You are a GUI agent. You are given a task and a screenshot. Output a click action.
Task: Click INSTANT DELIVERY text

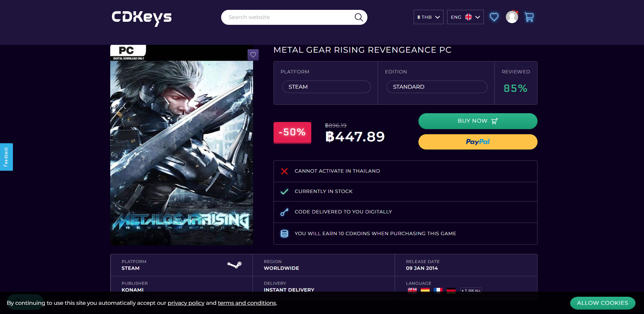(289, 290)
